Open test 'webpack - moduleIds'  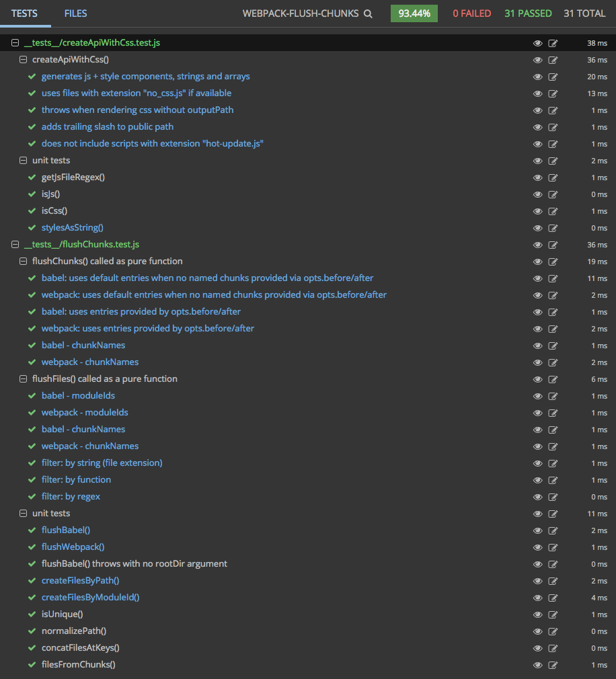click(x=85, y=412)
